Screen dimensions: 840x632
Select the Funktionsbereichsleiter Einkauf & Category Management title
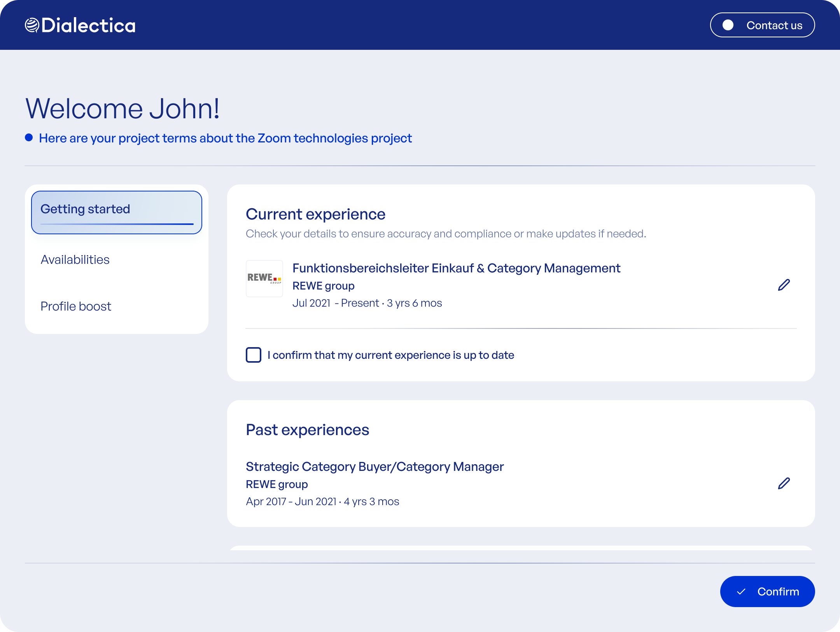[456, 268]
